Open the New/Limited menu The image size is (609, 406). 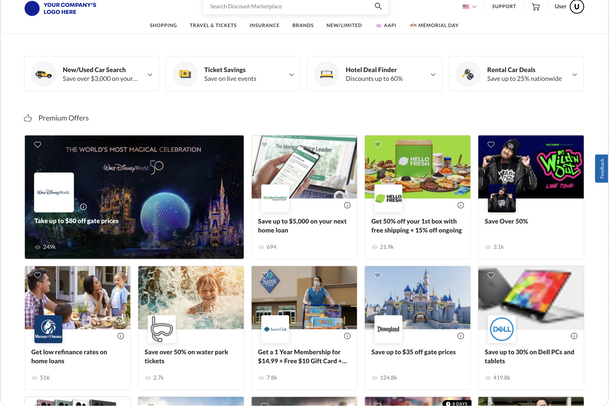pos(344,25)
